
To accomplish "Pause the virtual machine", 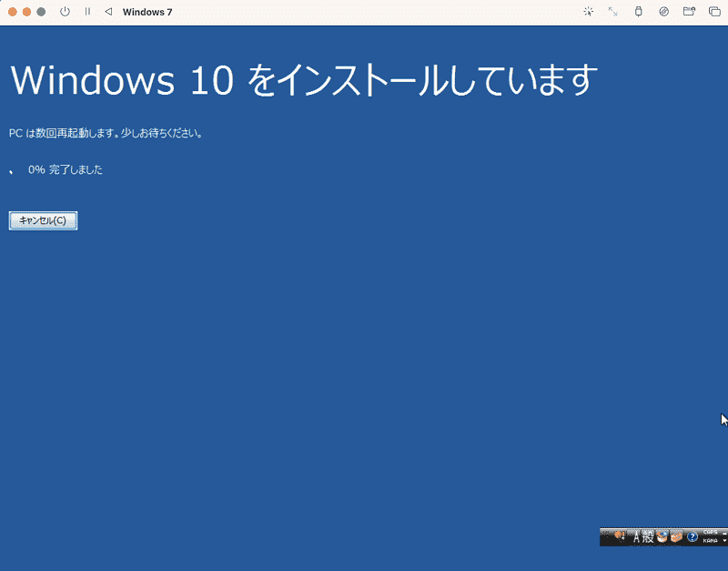I will pos(87,12).
